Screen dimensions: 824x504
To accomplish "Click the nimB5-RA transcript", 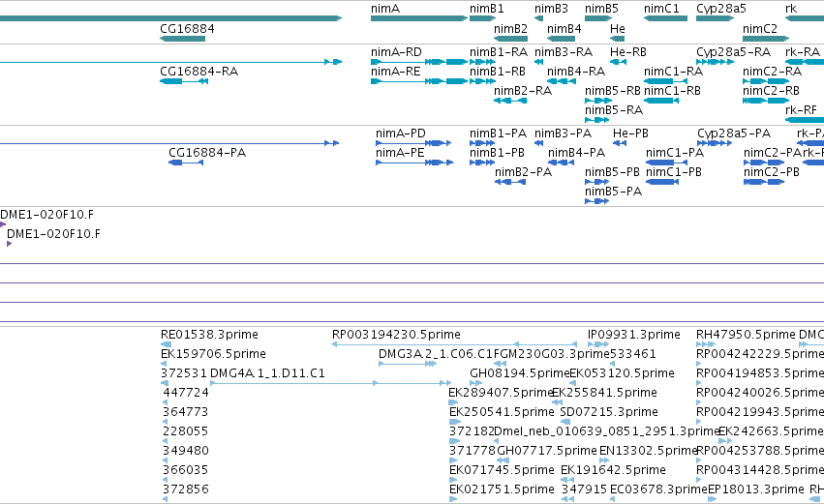I will click(597, 120).
